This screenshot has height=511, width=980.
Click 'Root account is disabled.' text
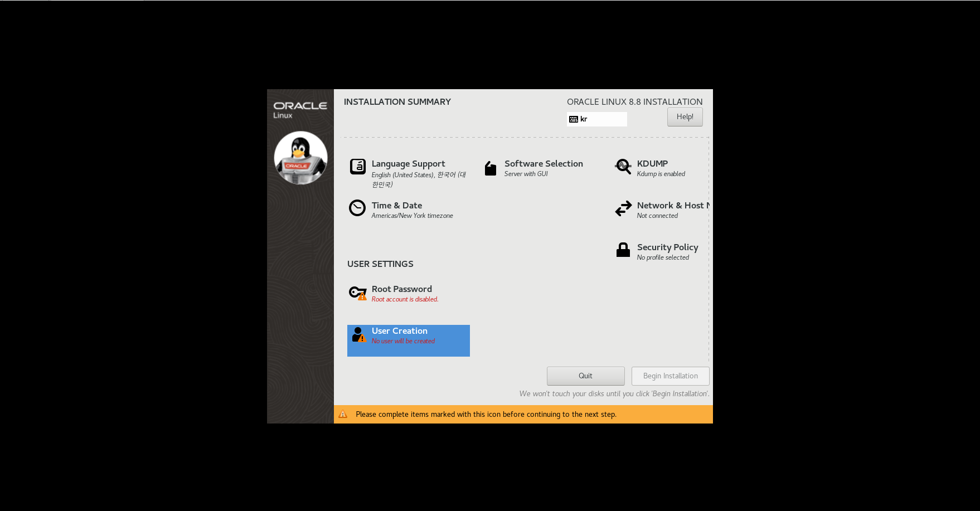click(405, 299)
